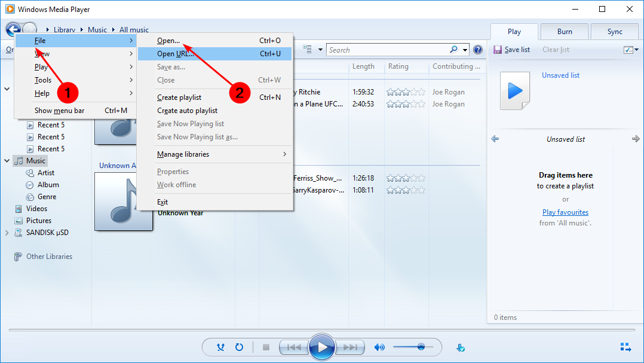The image size is (644, 363).
Task: Collapse the Music tree node
Action: tap(7, 161)
